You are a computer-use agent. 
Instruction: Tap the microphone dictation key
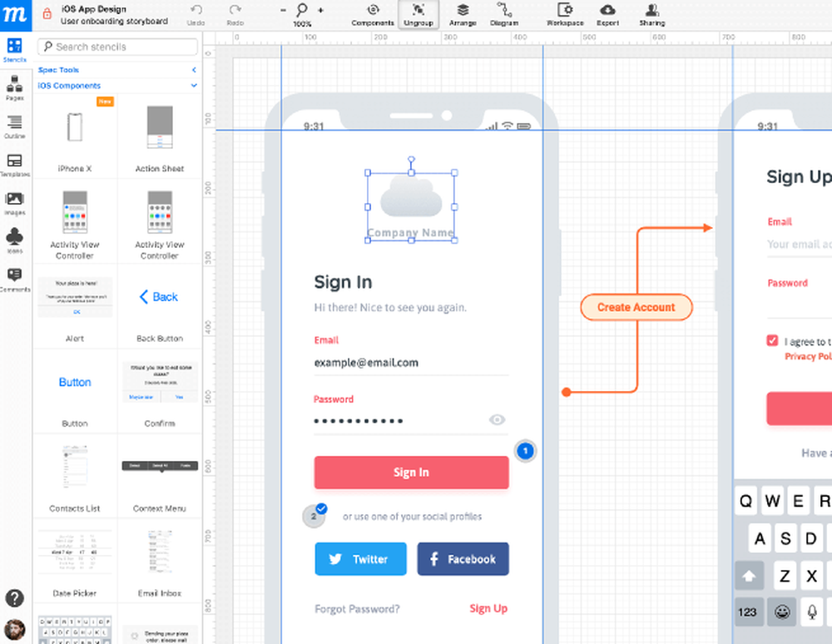812,612
